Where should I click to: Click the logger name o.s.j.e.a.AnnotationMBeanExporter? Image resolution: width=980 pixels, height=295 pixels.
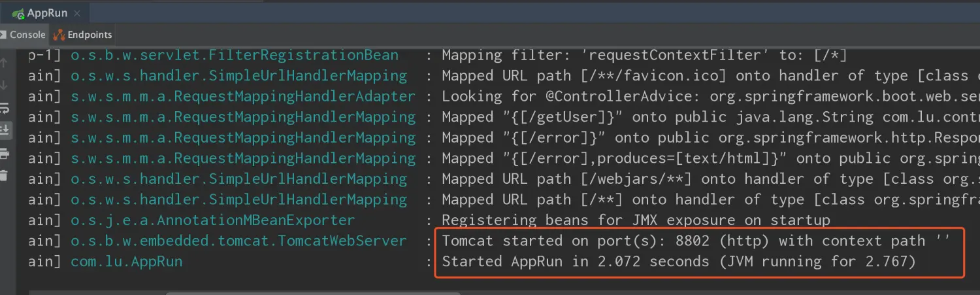[x=212, y=220]
